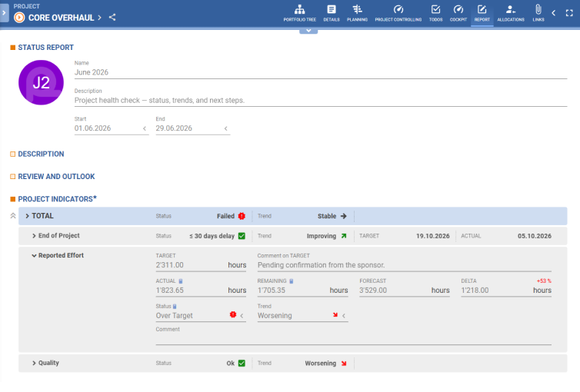Collapse the PROJECT INDICATORS section
Screen dimensions: 580x392
[x=12, y=199]
